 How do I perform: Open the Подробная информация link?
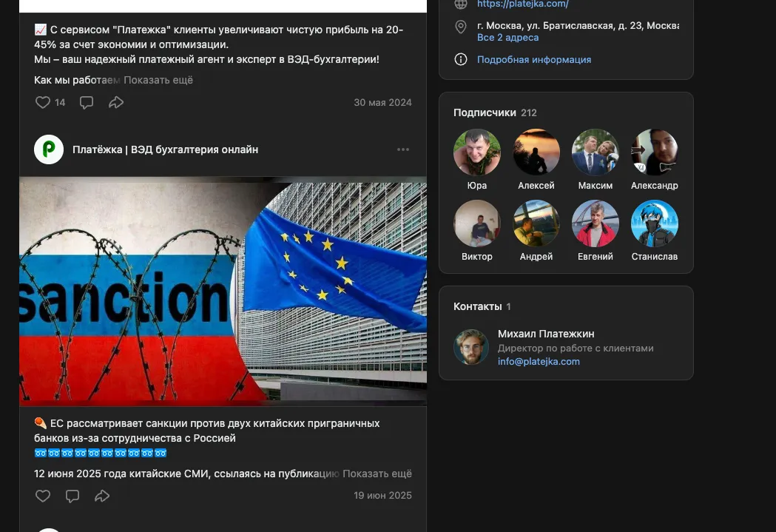click(x=534, y=59)
